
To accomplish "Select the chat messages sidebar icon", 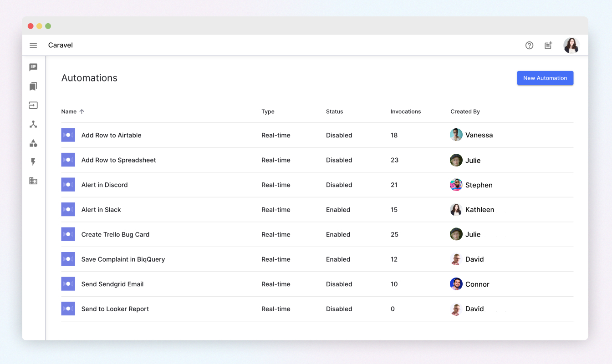I will (x=33, y=67).
